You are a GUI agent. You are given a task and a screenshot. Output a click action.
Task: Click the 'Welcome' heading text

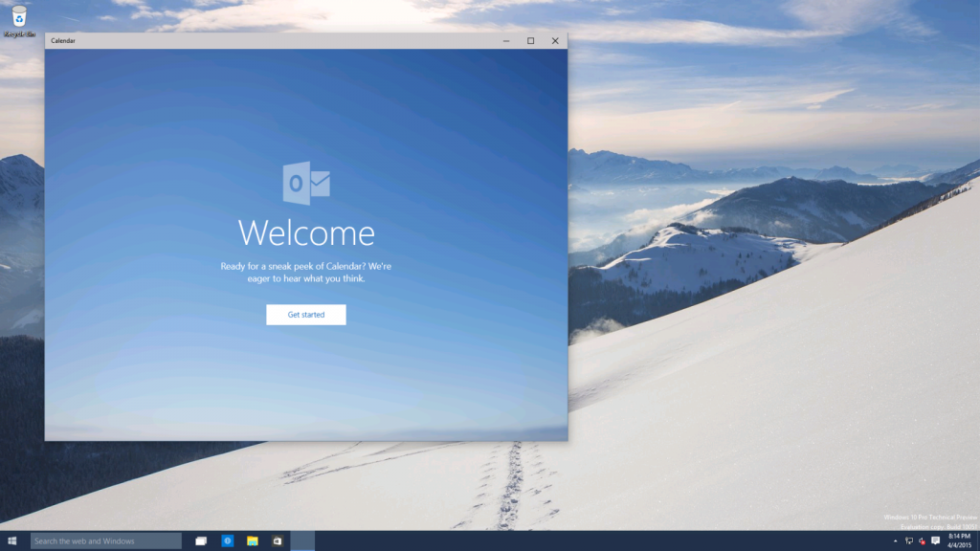306,233
